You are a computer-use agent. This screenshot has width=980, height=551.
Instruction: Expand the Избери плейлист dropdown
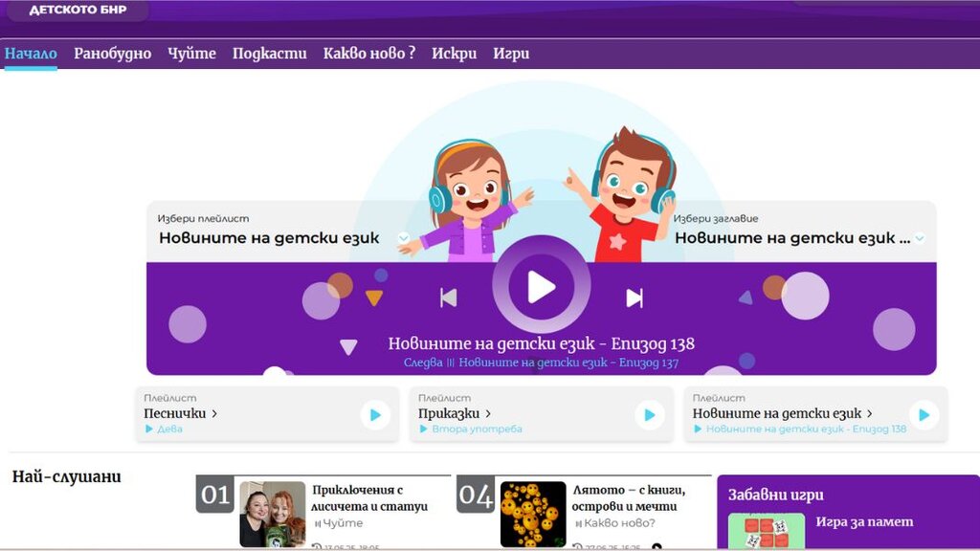pyautogui.click(x=404, y=238)
